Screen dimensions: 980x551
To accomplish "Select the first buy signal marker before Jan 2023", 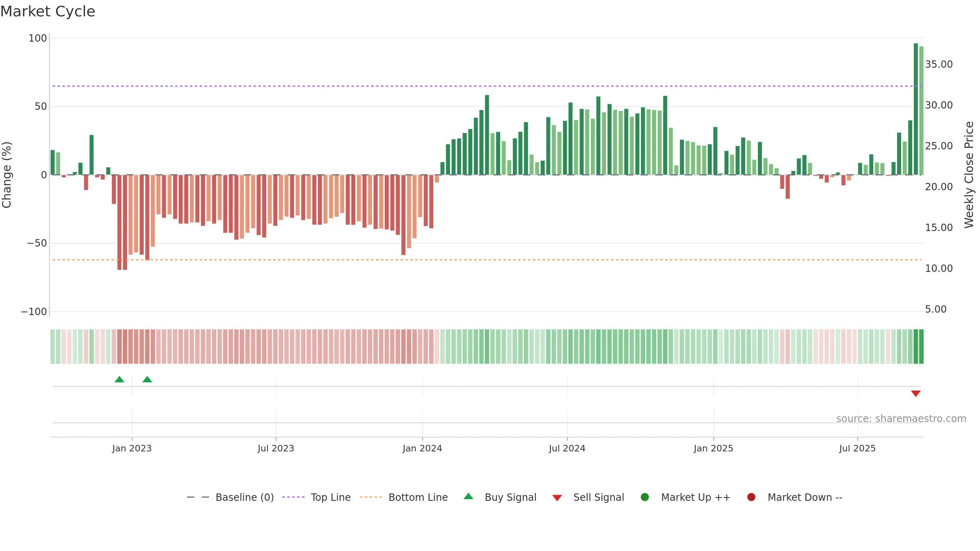I will pyautogui.click(x=119, y=380).
